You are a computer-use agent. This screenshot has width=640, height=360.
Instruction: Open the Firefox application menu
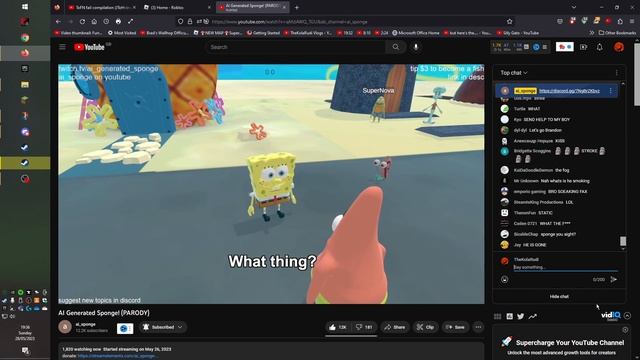pyautogui.click(x=632, y=21)
